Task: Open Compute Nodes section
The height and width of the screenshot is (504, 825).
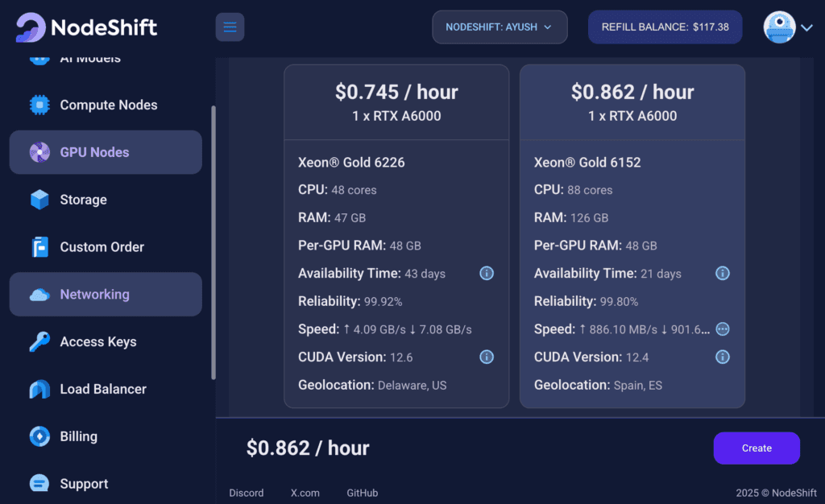Action: [x=106, y=105]
